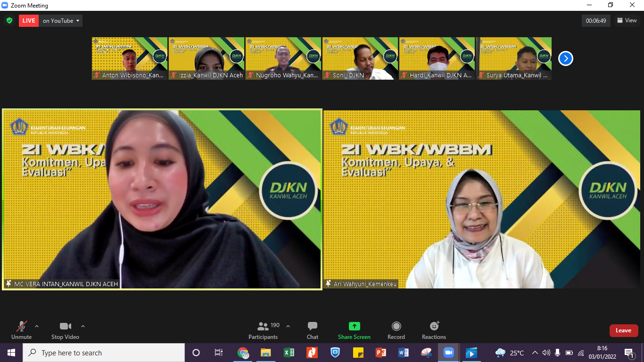
Task: Click the Share Screen icon
Action: [354, 326]
